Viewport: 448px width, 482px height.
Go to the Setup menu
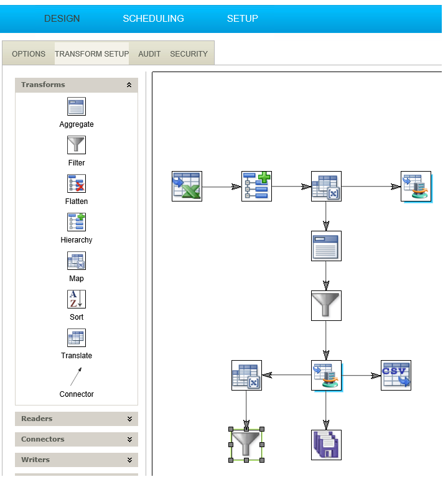[242, 19]
